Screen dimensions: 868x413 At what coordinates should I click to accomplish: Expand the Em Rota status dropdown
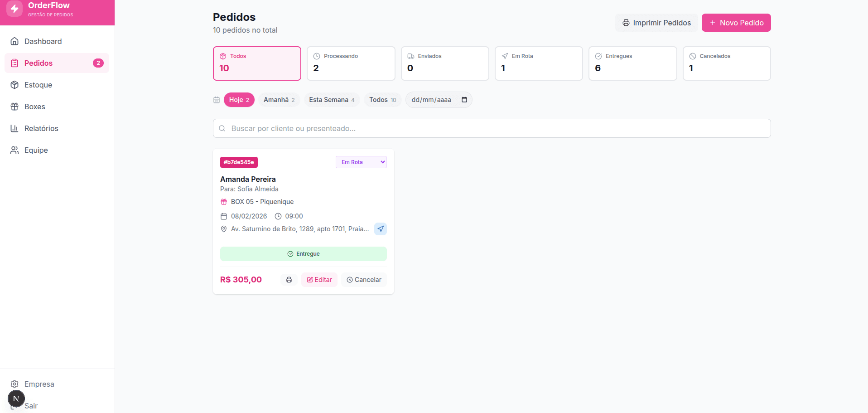click(x=361, y=162)
